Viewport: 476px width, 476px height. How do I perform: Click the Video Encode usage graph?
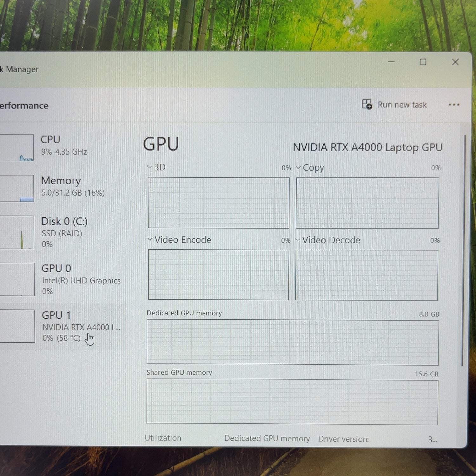click(x=219, y=274)
